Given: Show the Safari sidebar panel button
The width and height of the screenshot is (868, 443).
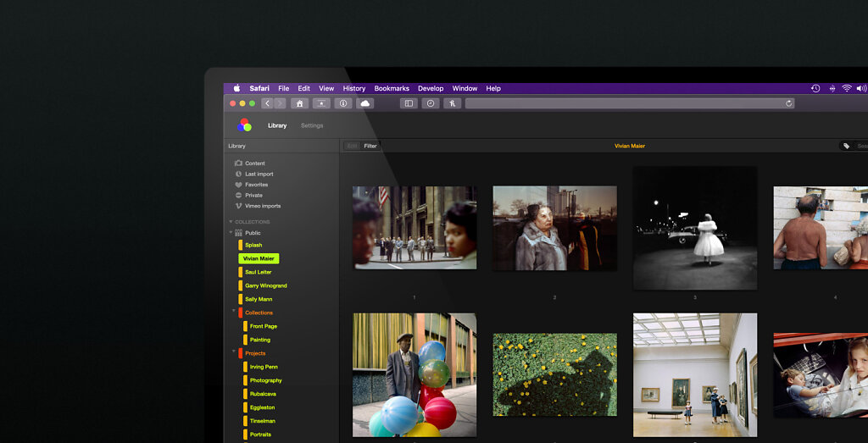Looking at the screenshot, I should (x=409, y=103).
